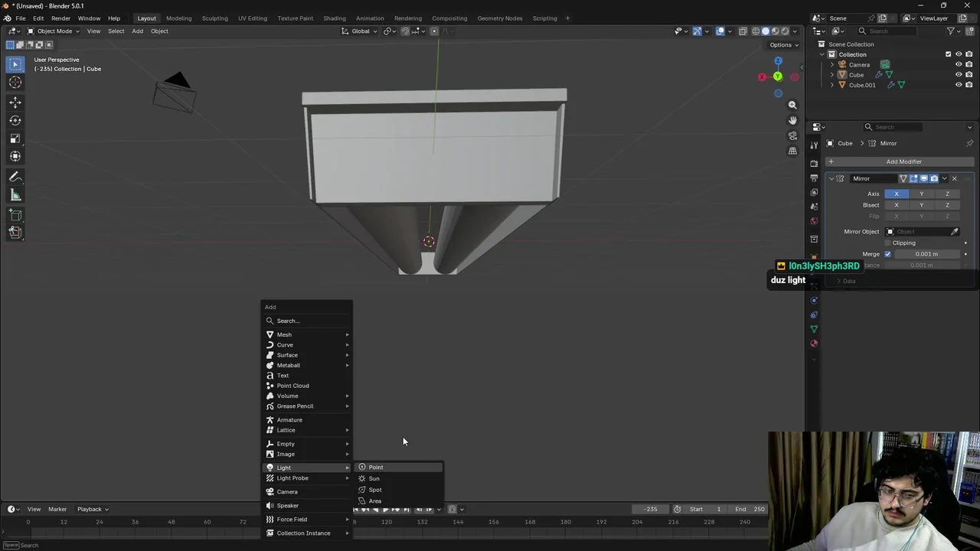This screenshot has height=551, width=980.
Task: Expand the Camera row in outliner
Action: [832, 64]
